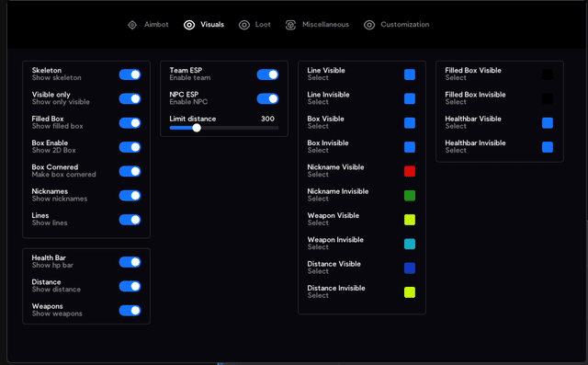This screenshot has width=588, height=365.
Task: Click the Weapon Invisible label
Action: 335,240
